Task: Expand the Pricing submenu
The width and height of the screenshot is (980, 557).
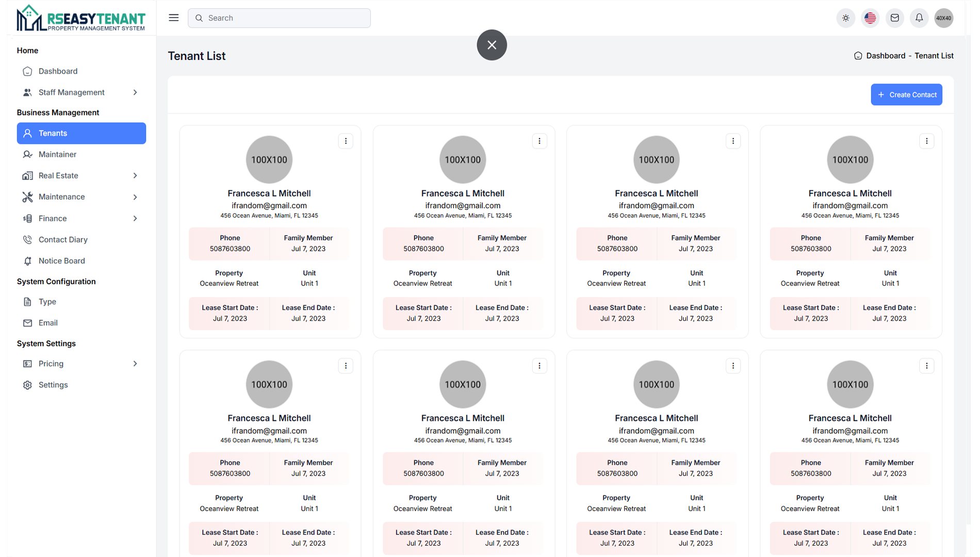Action: (x=81, y=364)
